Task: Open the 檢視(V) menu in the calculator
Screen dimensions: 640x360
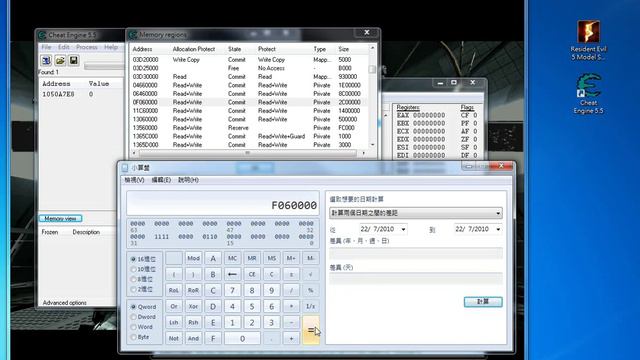Action: point(134,180)
